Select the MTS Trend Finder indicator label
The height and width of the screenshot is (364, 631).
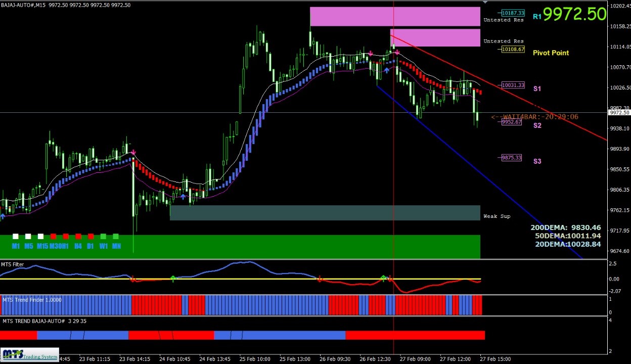pyautogui.click(x=31, y=300)
